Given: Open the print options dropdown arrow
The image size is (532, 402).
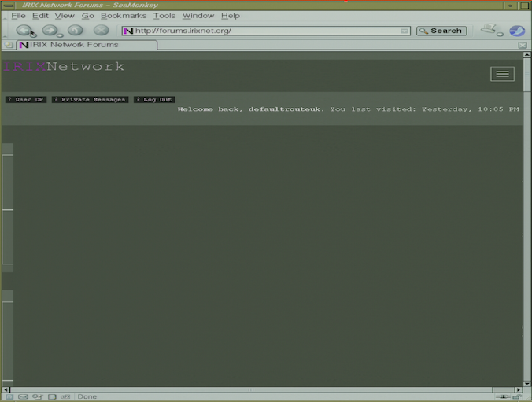Looking at the screenshot, I should pyautogui.click(x=500, y=35).
